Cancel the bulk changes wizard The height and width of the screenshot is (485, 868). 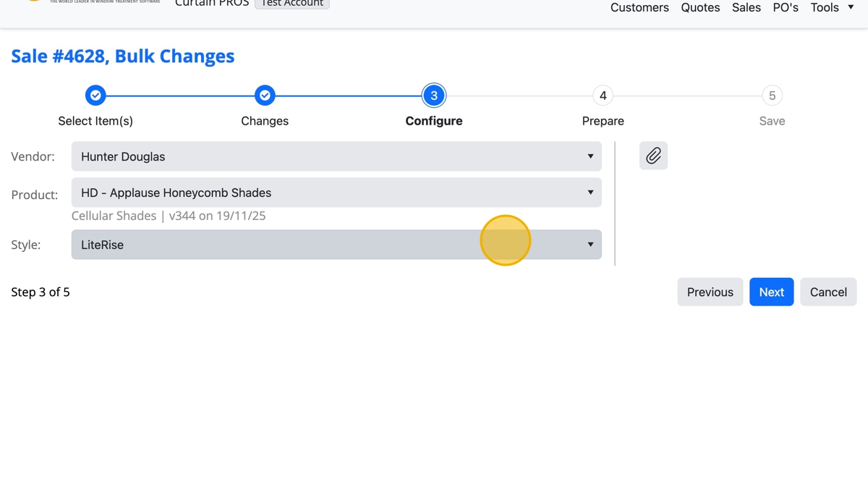click(x=828, y=292)
